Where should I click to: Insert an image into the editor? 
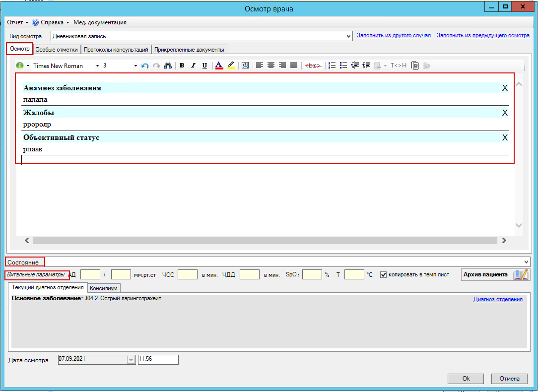click(x=245, y=65)
